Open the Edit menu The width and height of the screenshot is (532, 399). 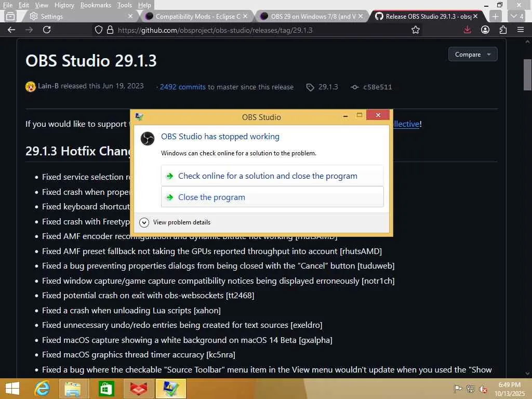[x=23, y=5]
